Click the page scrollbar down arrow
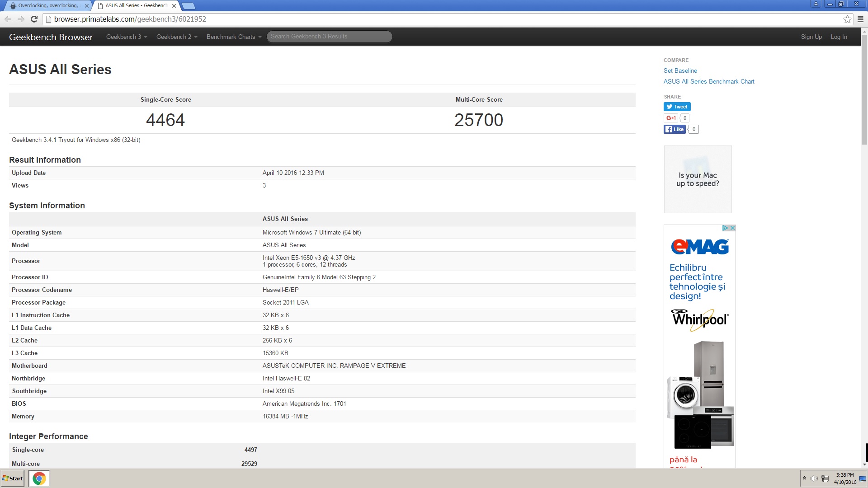This screenshot has width=868, height=488. click(864, 465)
